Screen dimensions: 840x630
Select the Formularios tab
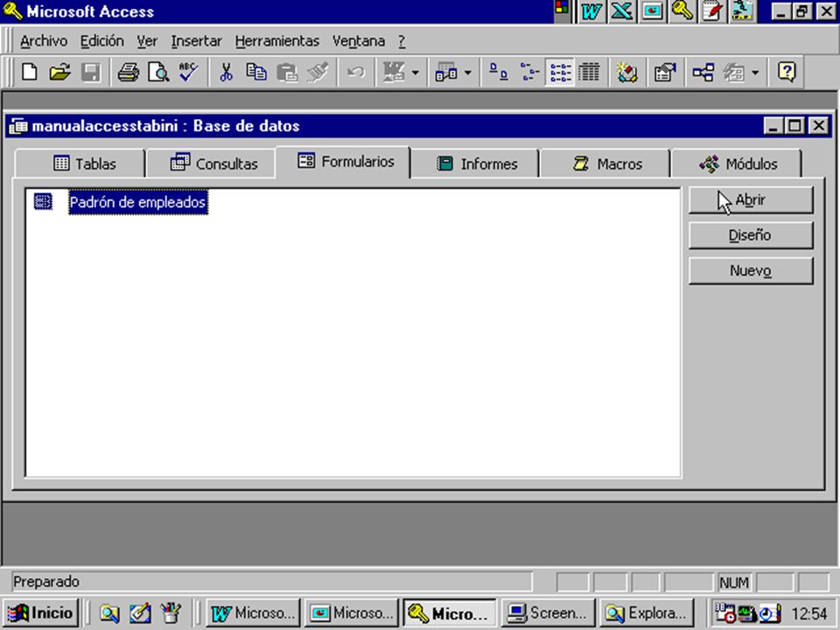point(343,162)
